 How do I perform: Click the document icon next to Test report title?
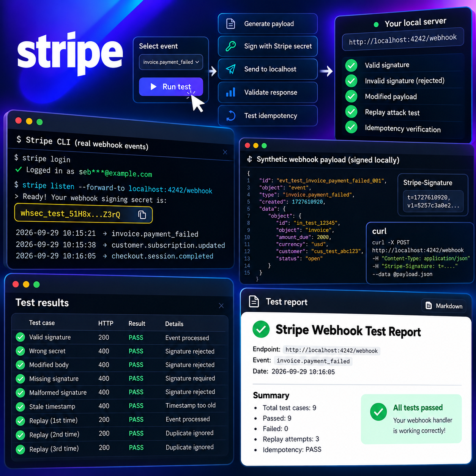254,301
